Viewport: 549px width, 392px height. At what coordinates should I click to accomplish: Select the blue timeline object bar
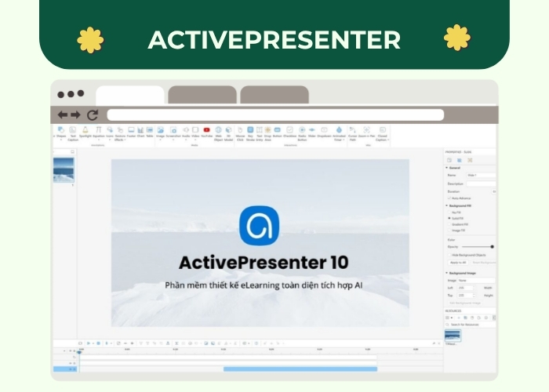tap(300, 369)
